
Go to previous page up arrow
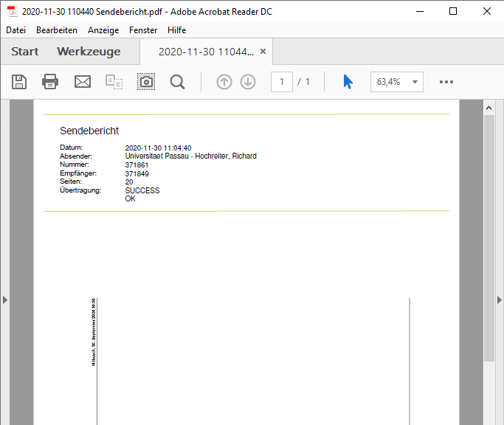(224, 82)
